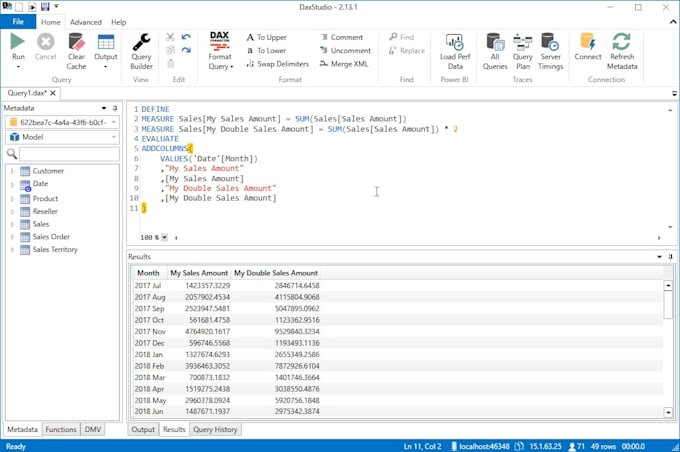Click results scrollbar down arrow
Screen dimensions: 680x452
(668, 412)
